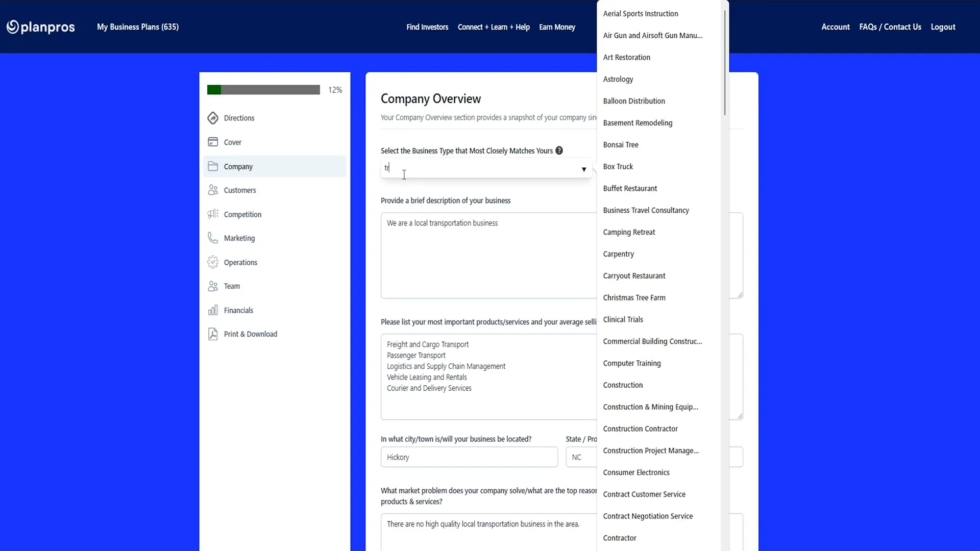Pick Astrology business type

[x=658, y=79]
